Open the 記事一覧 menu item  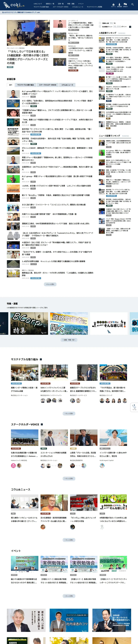61,4
